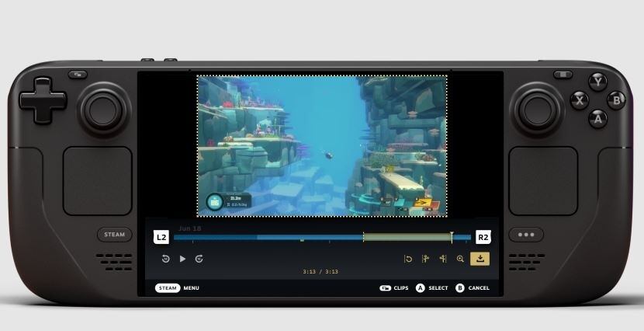Skip the clip forward 10 seconds
Viewport: 644px width, 331px height.
[x=199, y=259]
